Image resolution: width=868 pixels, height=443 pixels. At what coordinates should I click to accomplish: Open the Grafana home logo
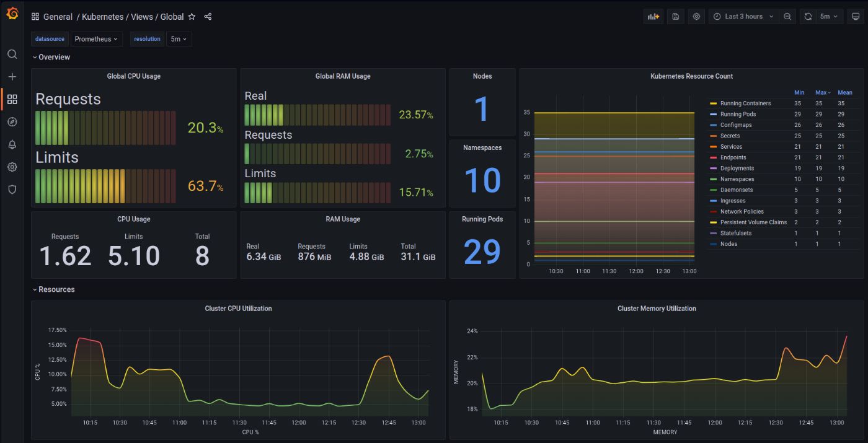pyautogui.click(x=12, y=14)
